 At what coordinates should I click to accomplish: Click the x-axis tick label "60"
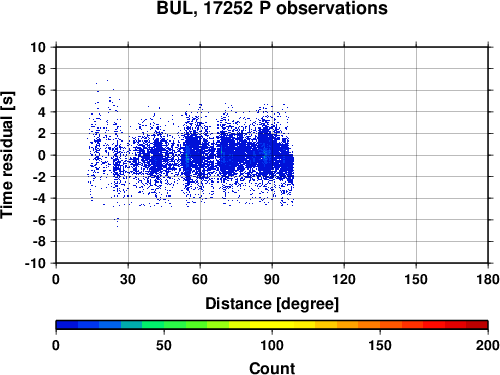[x=200, y=279]
